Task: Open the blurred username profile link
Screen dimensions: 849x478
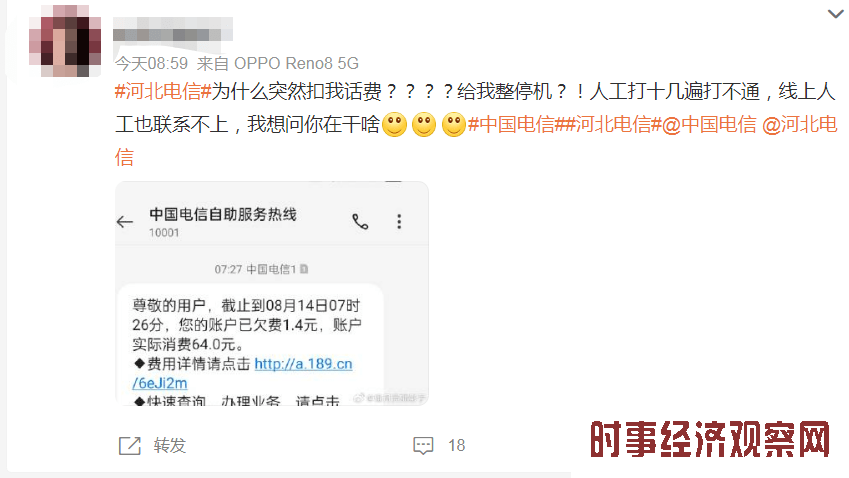Action: (x=173, y=30)
